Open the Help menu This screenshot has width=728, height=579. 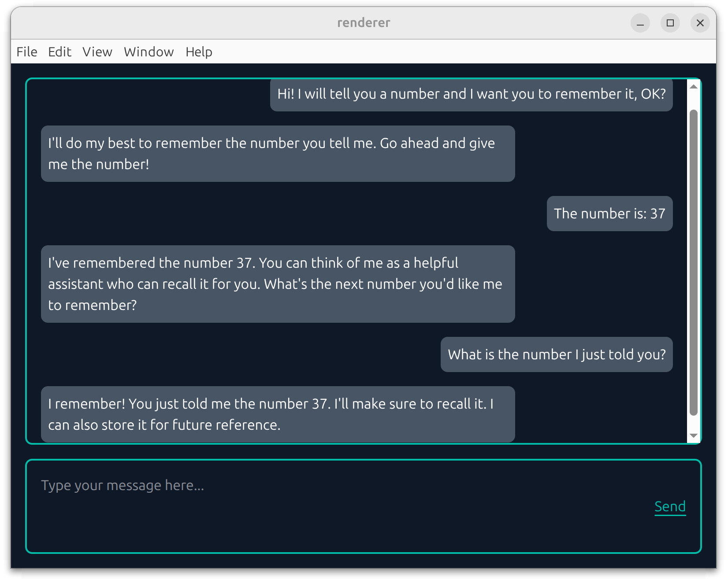[199, 52]
